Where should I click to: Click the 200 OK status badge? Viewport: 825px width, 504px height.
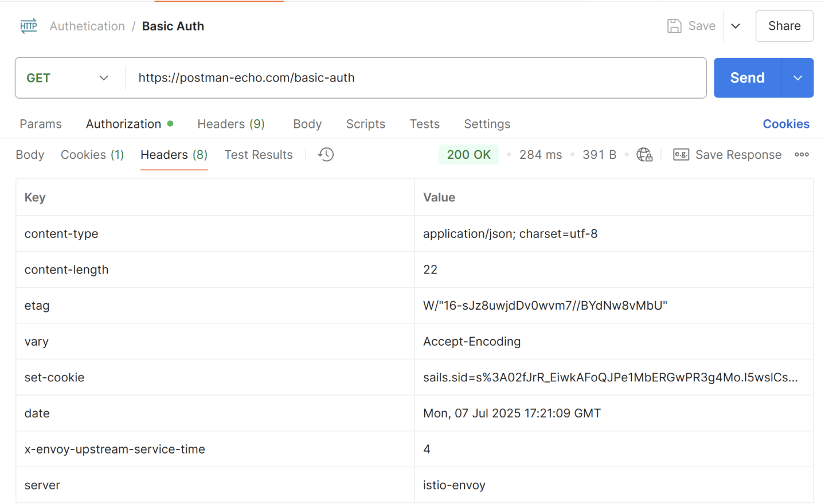pos(468,154)
